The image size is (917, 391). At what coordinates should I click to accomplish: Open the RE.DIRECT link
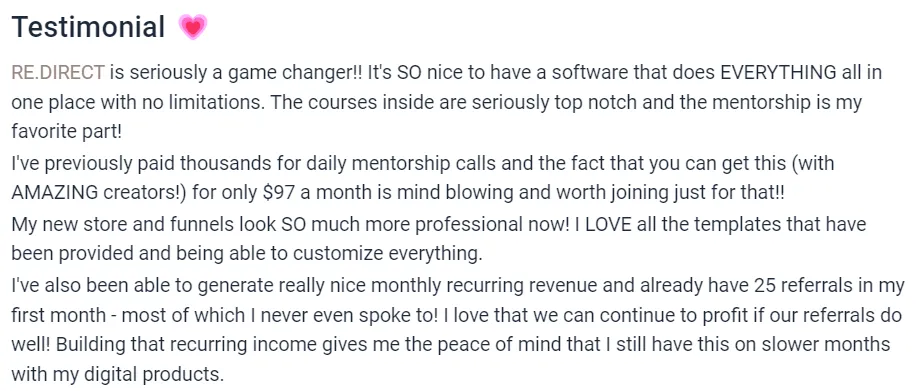[58, 73]
